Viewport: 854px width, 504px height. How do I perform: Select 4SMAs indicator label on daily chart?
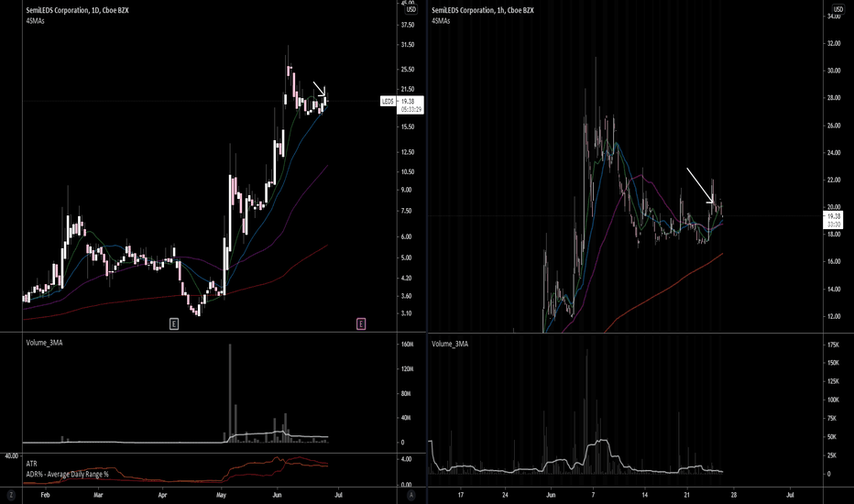click(x=36, y=21)
